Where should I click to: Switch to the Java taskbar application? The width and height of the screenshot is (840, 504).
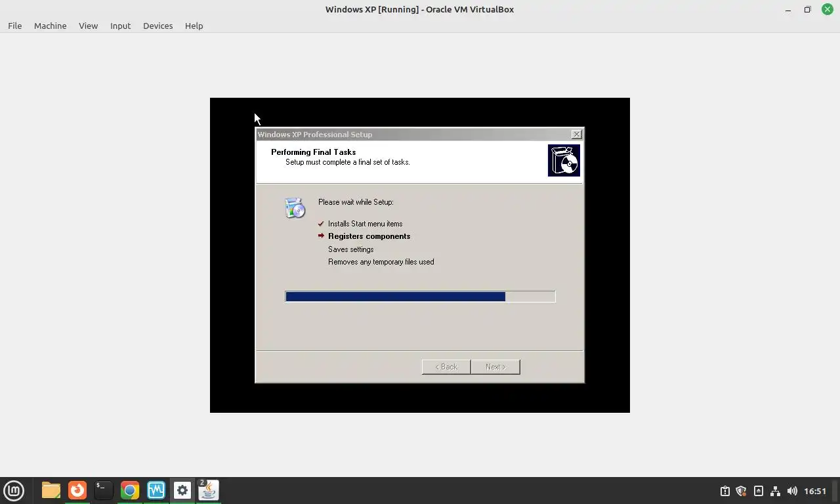click(208, 490)
